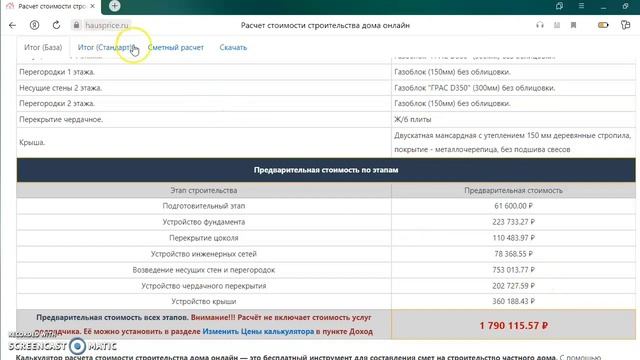Click the headphones read-aloud icon
Image resolution: width=640 pixels, height=360 pixels.
pyautogui.click(x=540, y=25)
